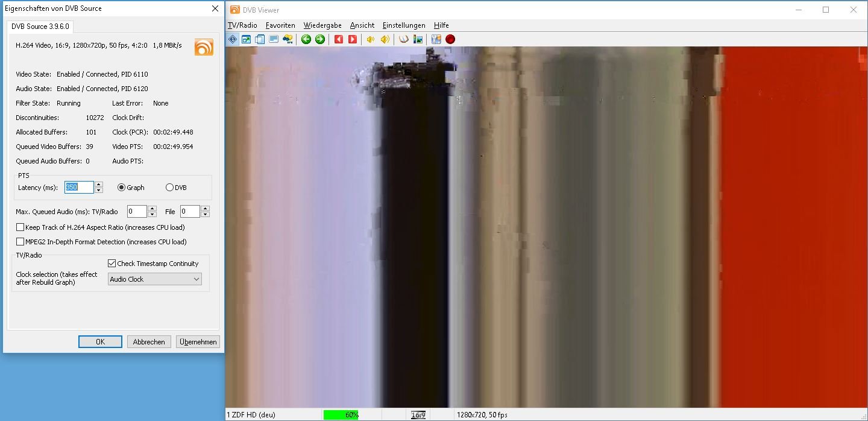Viewport: 868px width, 421px height.
Task: Select the DVB Source 3.9.6.0 tab
Action: coord(41,27)
